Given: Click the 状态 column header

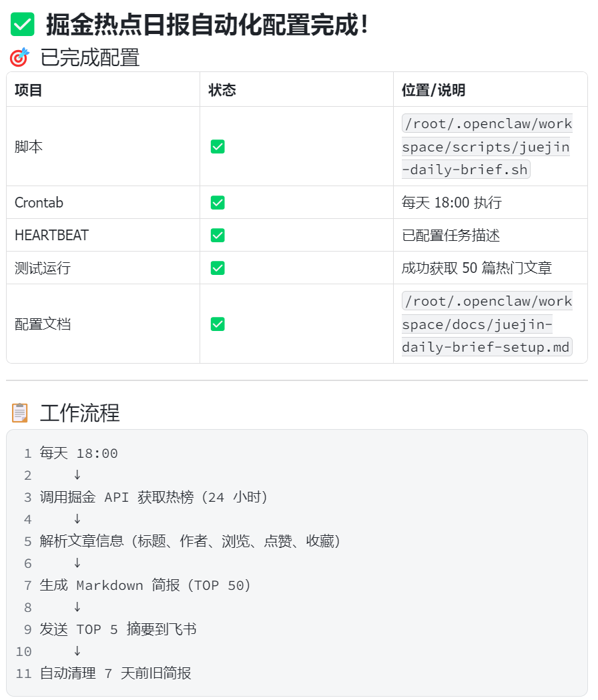Looking at the screenshot, I should tap(222, 90).
